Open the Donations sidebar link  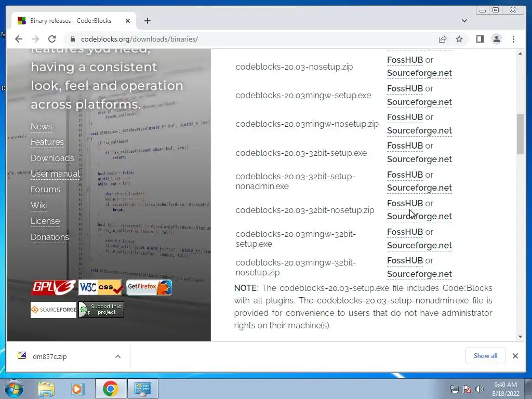49,237
